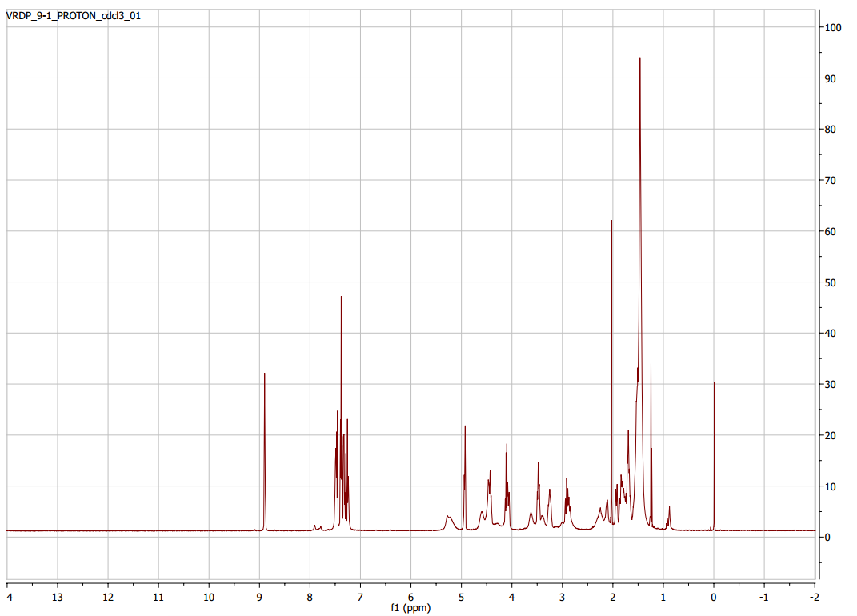Viewport: 857px width, 616px height.
Task: Select the spectrum title VRDP_9-1_PROTON_cdcl3_01
Action: coord(74,16)
